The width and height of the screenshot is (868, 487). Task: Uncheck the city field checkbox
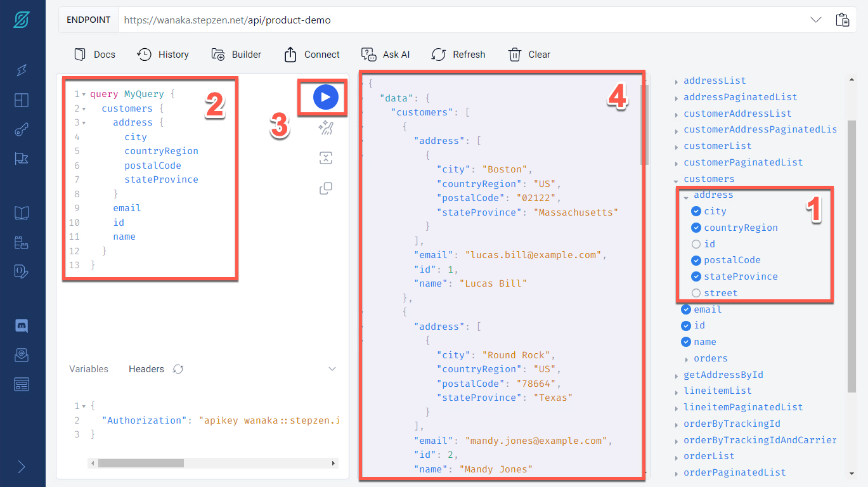[696, 211]
